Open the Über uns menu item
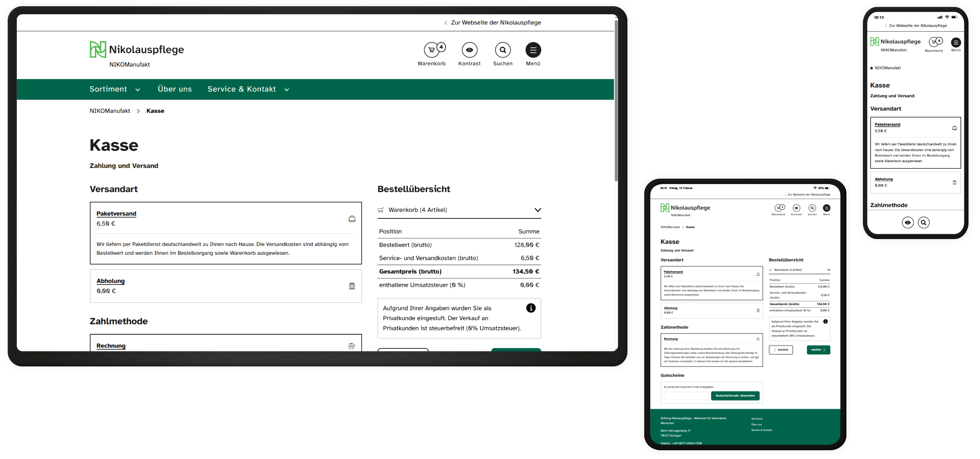The height and width of the screenshot is (459, 980). click(x=175, y=89)
